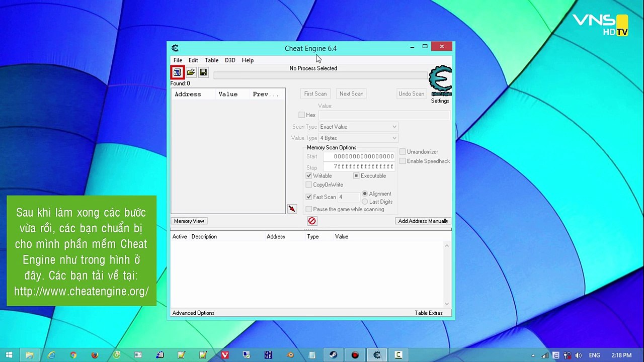Click the red circle-slash clear icon
This screenshot has height=362, width=644.
coord(312,221)
